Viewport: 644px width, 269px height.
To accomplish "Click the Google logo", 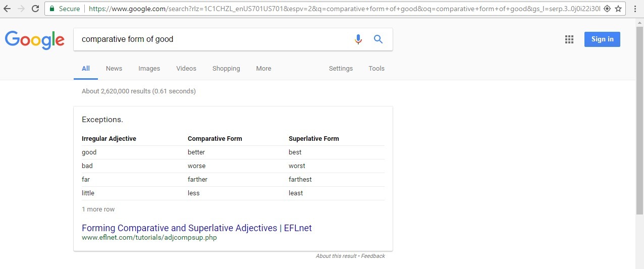I will click(x=35, y=40).
